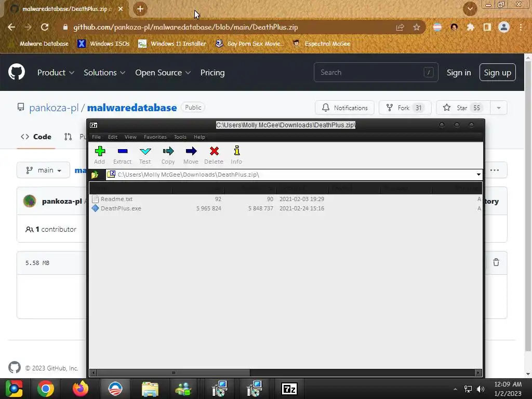Image resolution: width=532 pixels, height=399 pixels.
Task: Open the Chrome profile avatar
Action: click(x=504, y=27)
